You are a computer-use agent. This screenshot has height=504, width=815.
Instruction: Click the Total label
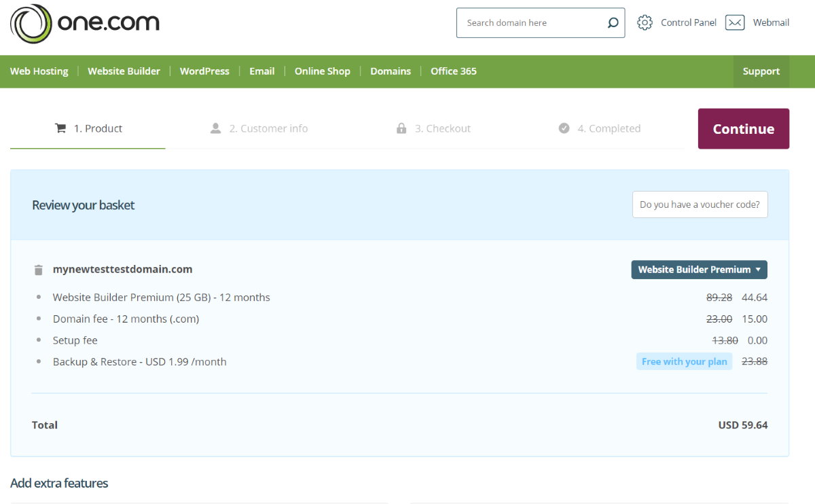45,425
